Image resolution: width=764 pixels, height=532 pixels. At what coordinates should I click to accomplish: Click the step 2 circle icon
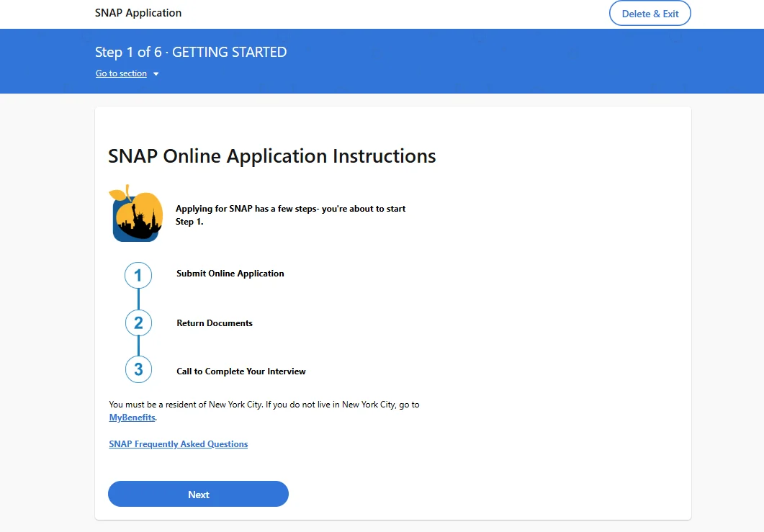[138, 323]
